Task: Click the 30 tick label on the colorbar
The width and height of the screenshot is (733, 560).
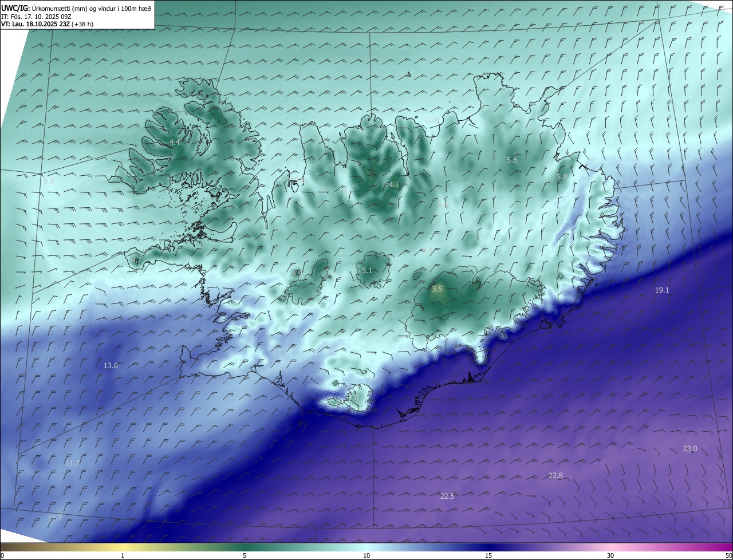Action: coord(610,555)
